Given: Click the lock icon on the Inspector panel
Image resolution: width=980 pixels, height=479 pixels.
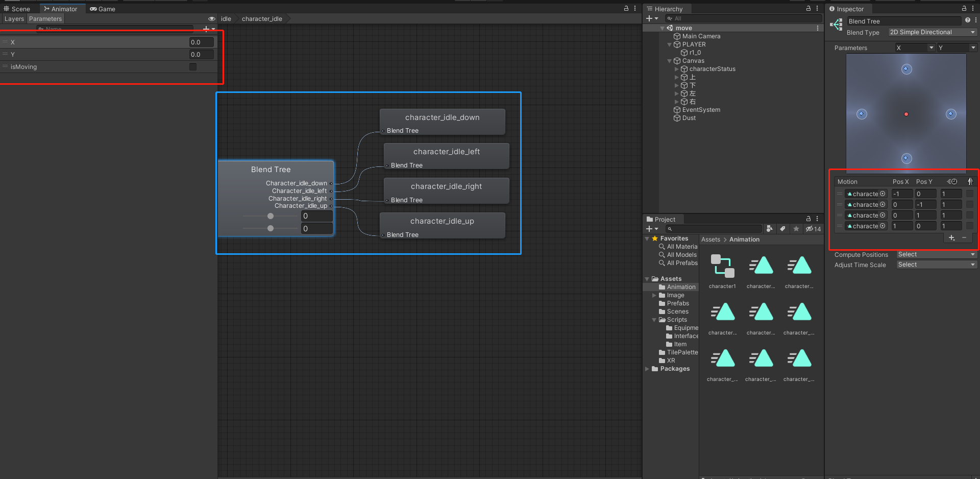Looking at the screenshot, I should [x=964, y=9].
